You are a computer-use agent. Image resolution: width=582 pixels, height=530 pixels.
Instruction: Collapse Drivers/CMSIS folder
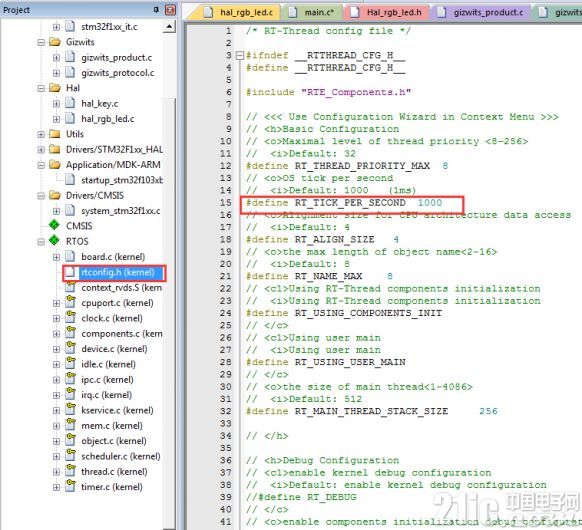41,196
